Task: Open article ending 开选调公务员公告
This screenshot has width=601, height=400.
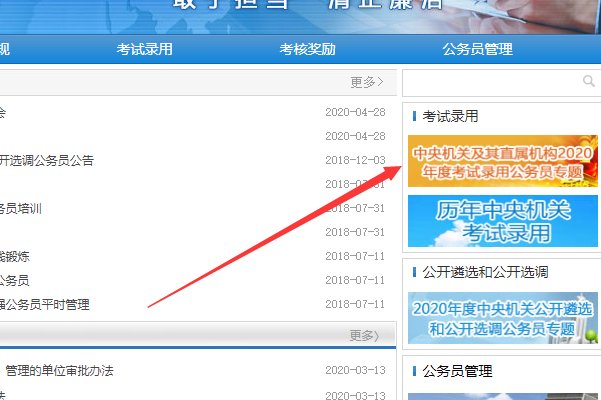Action: point(47,160)
